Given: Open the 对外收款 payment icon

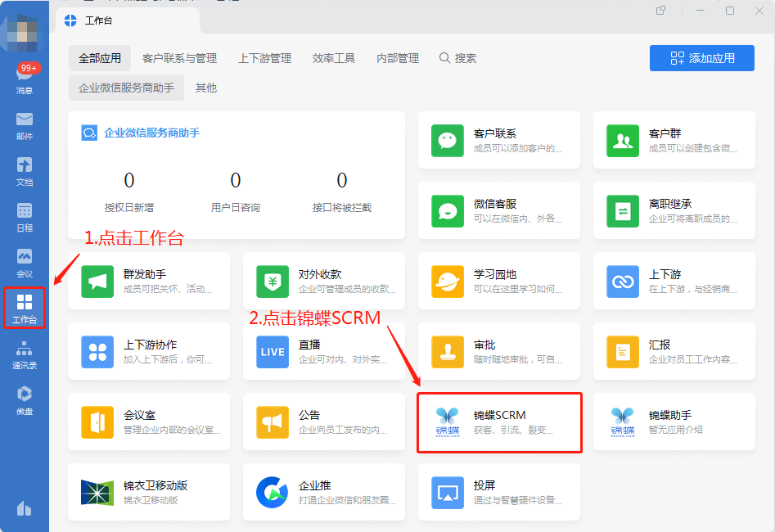Looking at the screenshot, I should (273, 282).
